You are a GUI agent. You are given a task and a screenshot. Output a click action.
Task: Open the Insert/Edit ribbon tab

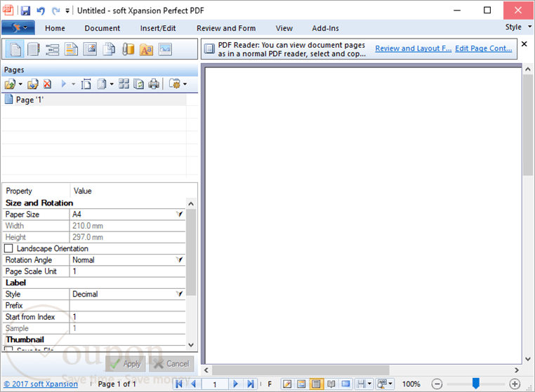[x=158, y=28]
